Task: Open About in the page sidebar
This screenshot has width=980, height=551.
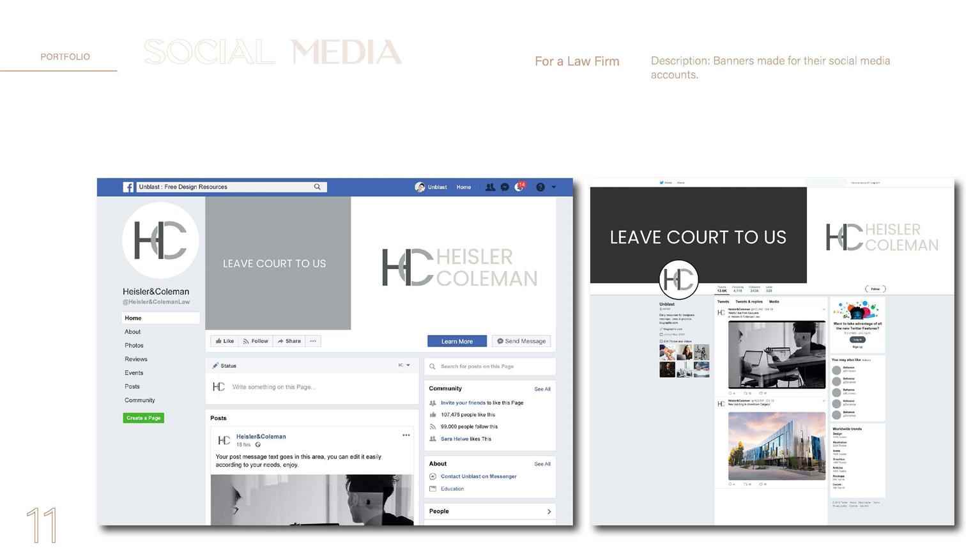Action: 133,332
